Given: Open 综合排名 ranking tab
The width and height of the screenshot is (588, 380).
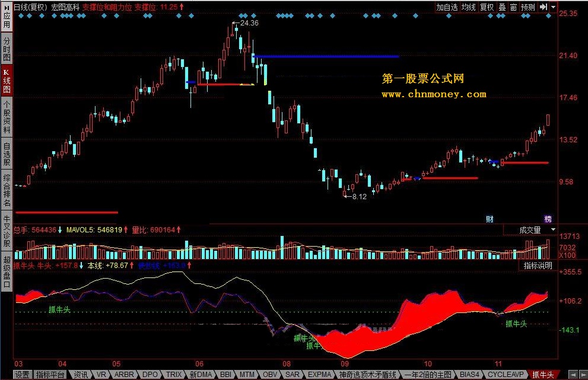Looking at the screenshot, I should [7, 190].
